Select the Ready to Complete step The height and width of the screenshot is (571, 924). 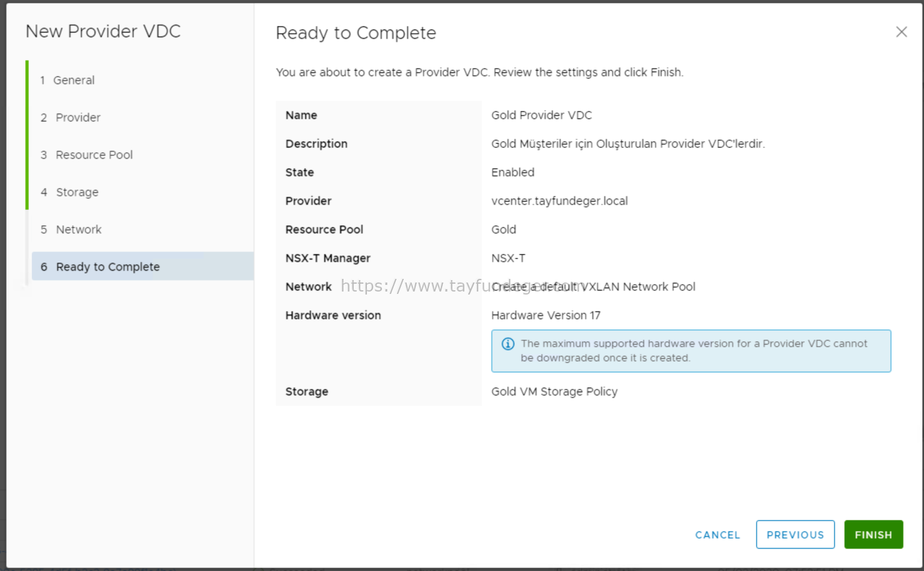[108, 266]
